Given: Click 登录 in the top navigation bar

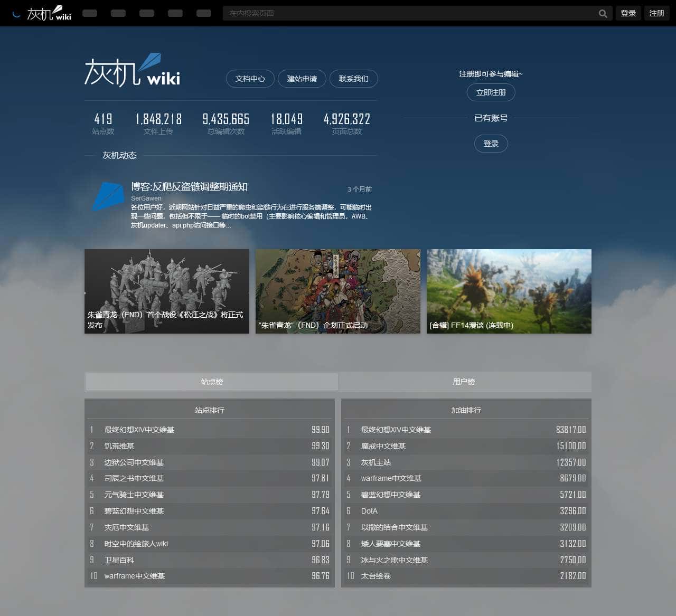Looking at the screenshot, I should click(628, 13).
